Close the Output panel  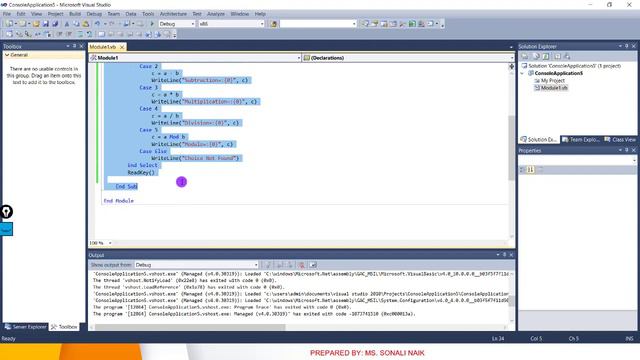coord(511,255)
